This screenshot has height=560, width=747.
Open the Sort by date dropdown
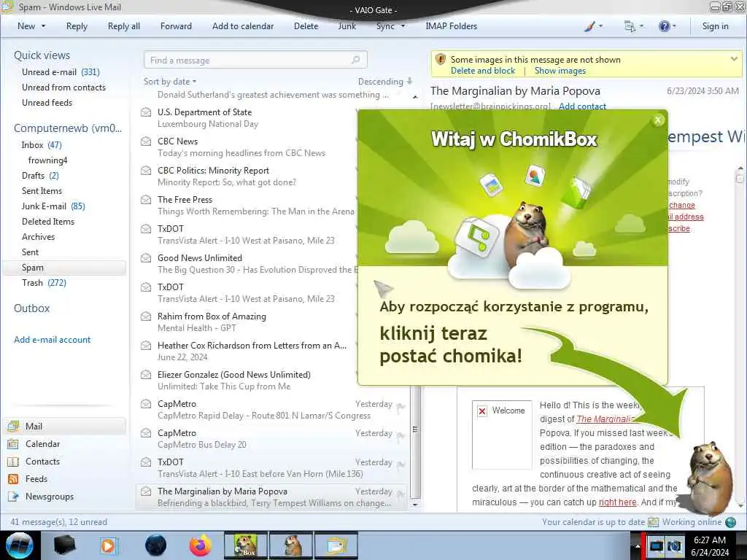point(170,82)
